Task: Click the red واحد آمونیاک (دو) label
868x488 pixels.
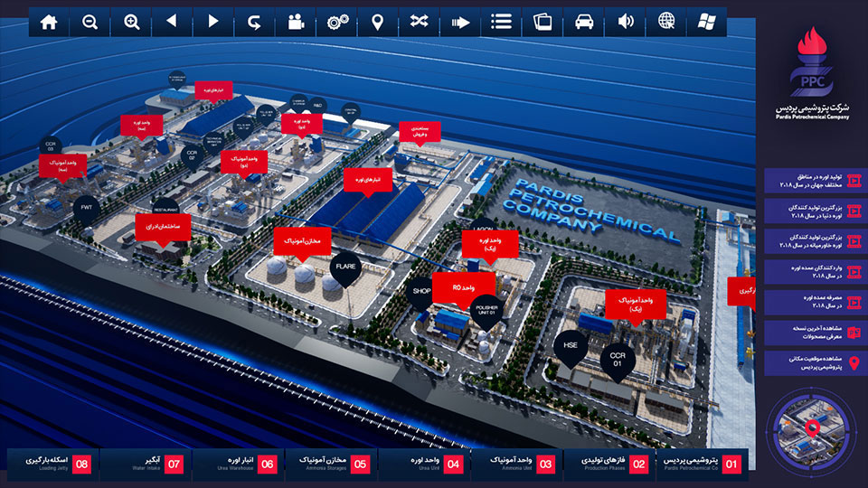Action: pos(244,162)
